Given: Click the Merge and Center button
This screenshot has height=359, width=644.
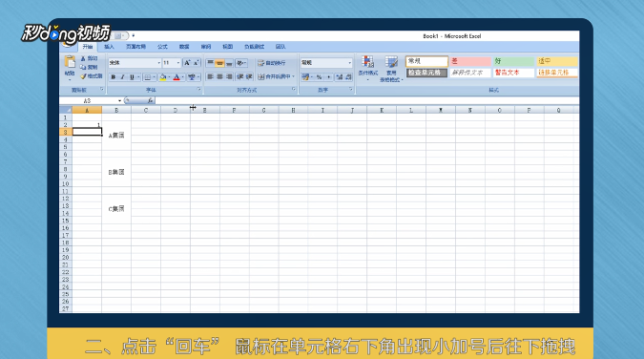Looking at the screenshot, I should coord(274,77).
